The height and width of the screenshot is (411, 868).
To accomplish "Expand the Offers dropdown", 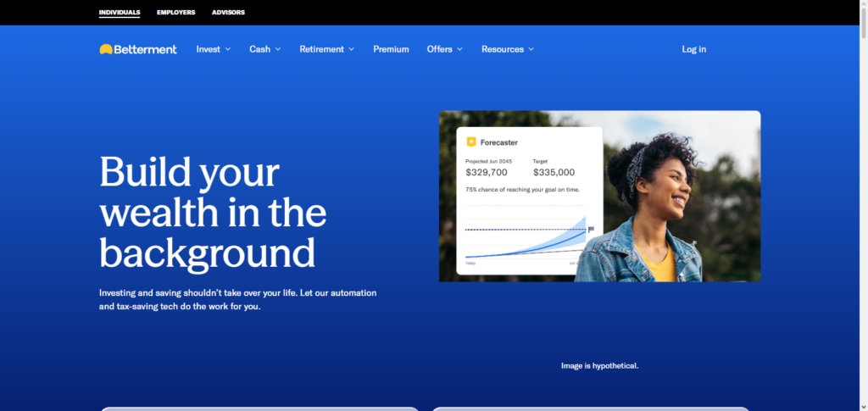I will click(444, 49).
